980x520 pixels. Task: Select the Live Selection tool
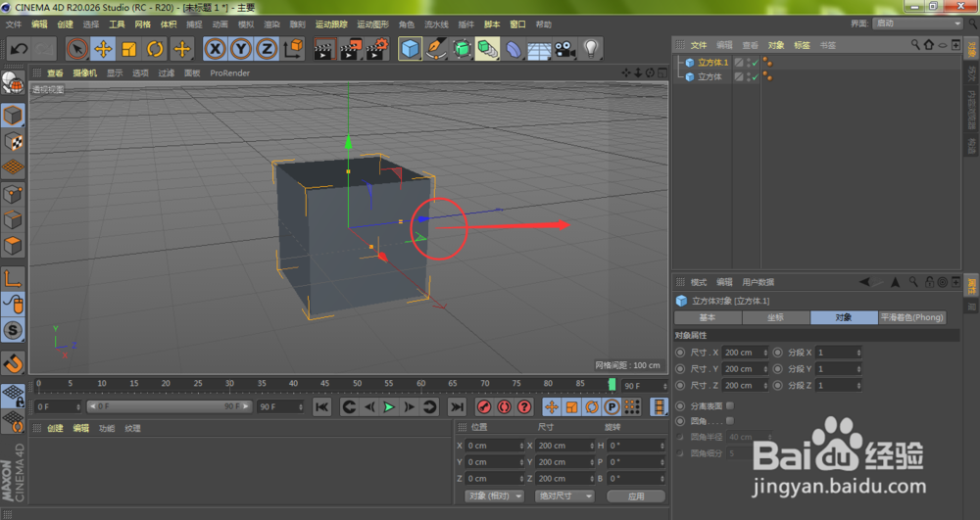(76, 49)
